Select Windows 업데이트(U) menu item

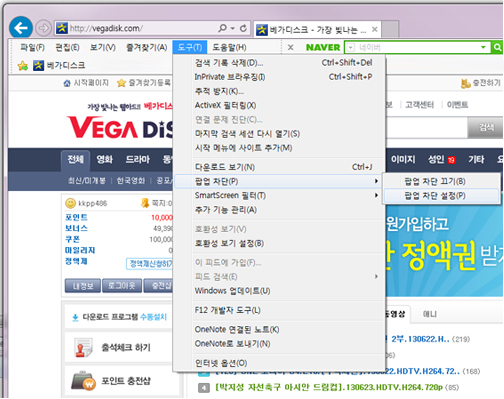coord(279,291)
